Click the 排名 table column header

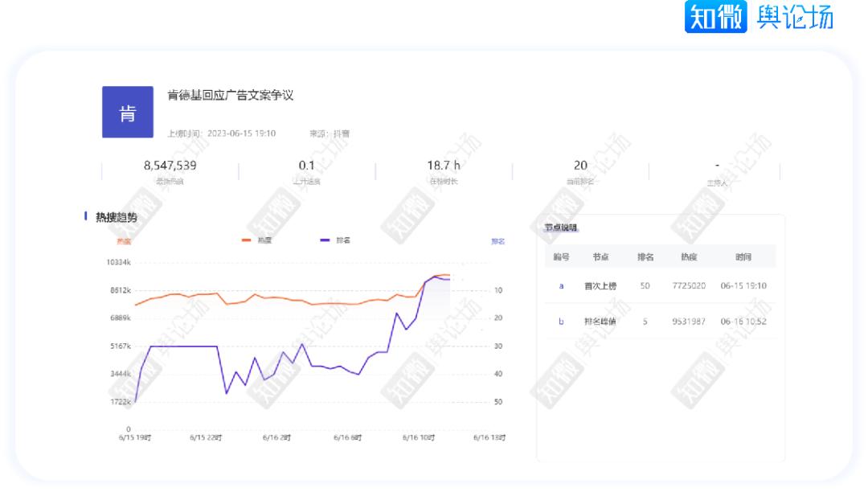point(645,256)
